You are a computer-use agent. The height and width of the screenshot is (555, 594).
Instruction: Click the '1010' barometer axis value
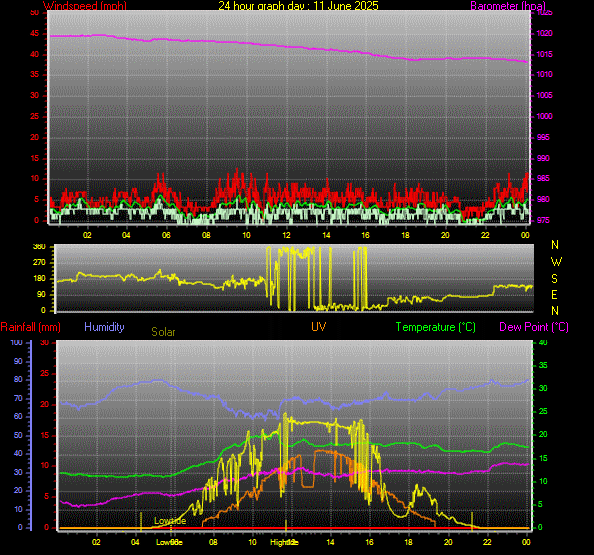pyautogui.click(x=544, y=74)
